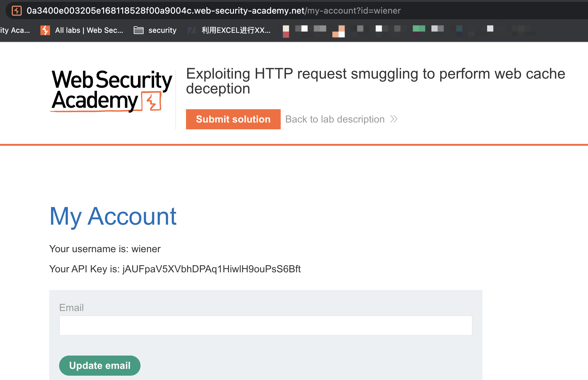Click the Academy bookmark at far left

(x=15, y=30)
